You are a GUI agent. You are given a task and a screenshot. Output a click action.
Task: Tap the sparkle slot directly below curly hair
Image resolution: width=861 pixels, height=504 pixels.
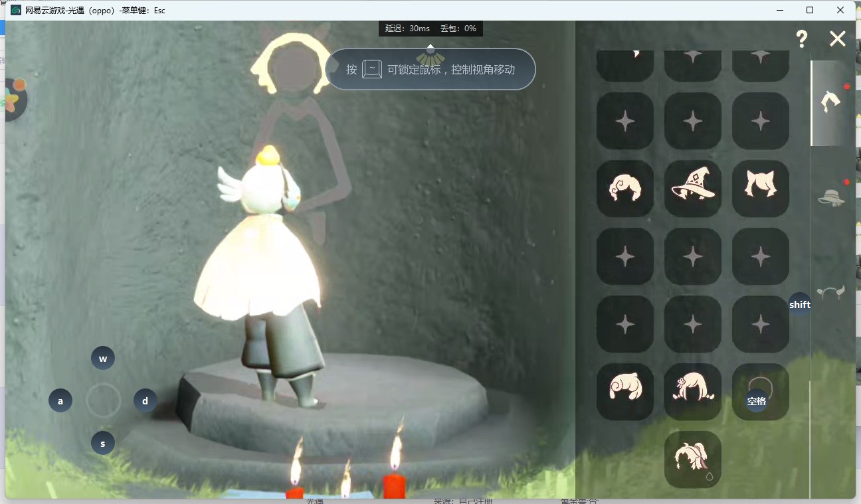click(x=625, y=256)
